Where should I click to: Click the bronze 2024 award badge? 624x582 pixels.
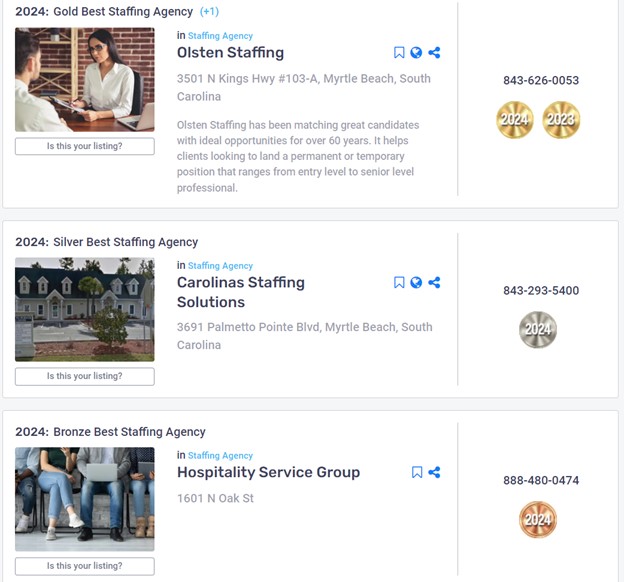pyautogui.click(x=538, y=520)
